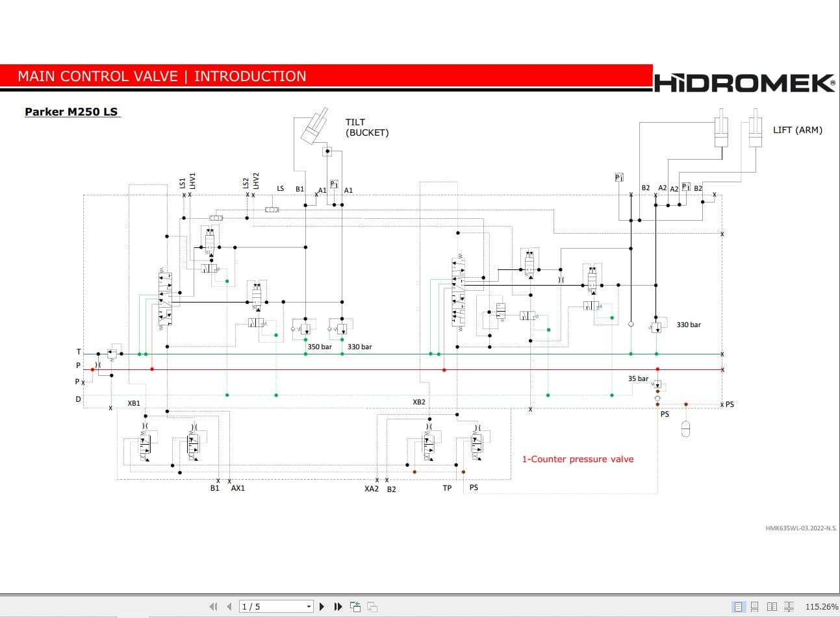This screenshot has height=618, width=840.
Task: Click the MAIN CONTROL VALVE | INTRODUCTION banner title
Action: [x=162, y=76]
